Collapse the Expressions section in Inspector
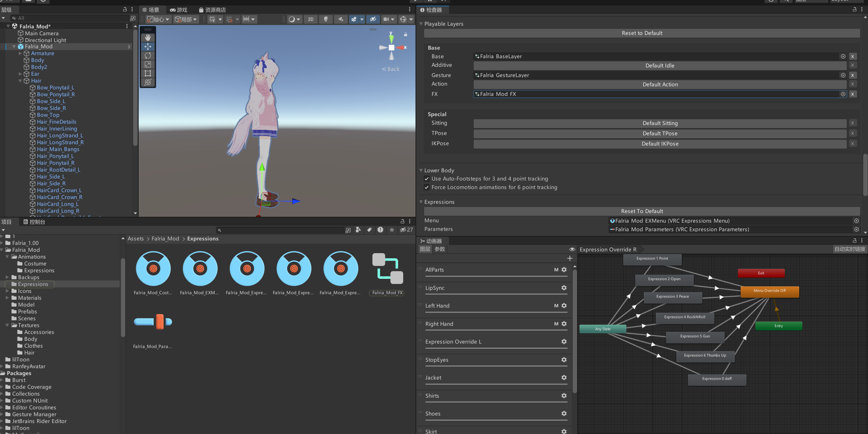This screenshot has height=434, width=868. click(x=421, y=202)
